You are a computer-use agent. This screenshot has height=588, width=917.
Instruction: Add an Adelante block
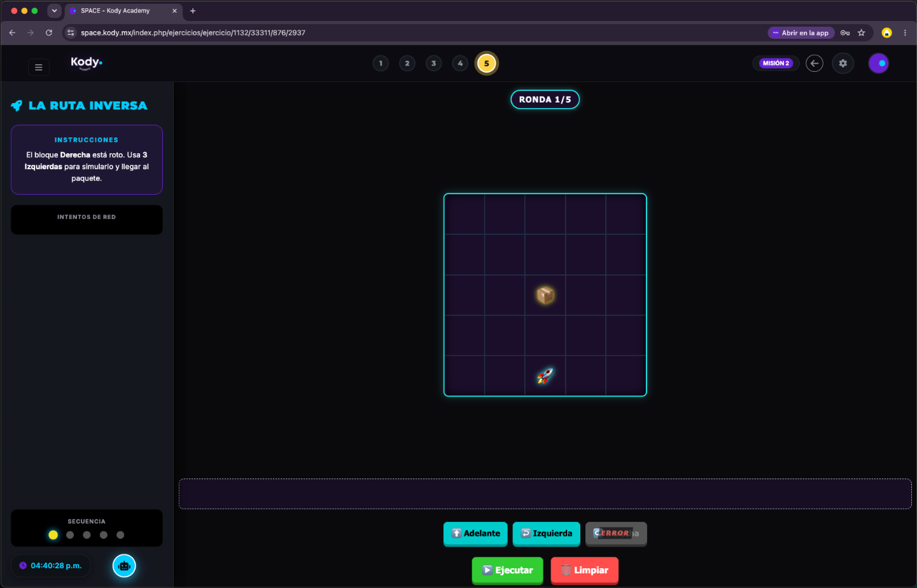click(x=475, y=533)
